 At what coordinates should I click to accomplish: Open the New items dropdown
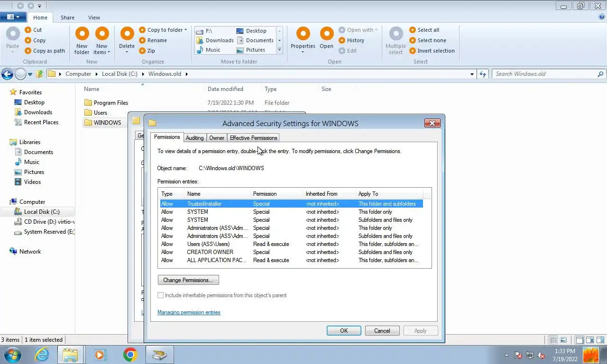[x=101, y=41]
